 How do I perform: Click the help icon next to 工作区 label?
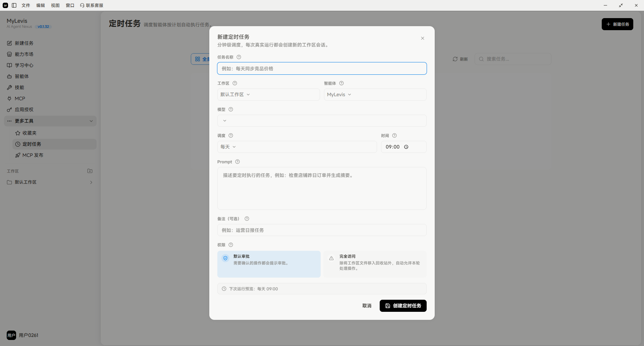(x=235, y=83)
